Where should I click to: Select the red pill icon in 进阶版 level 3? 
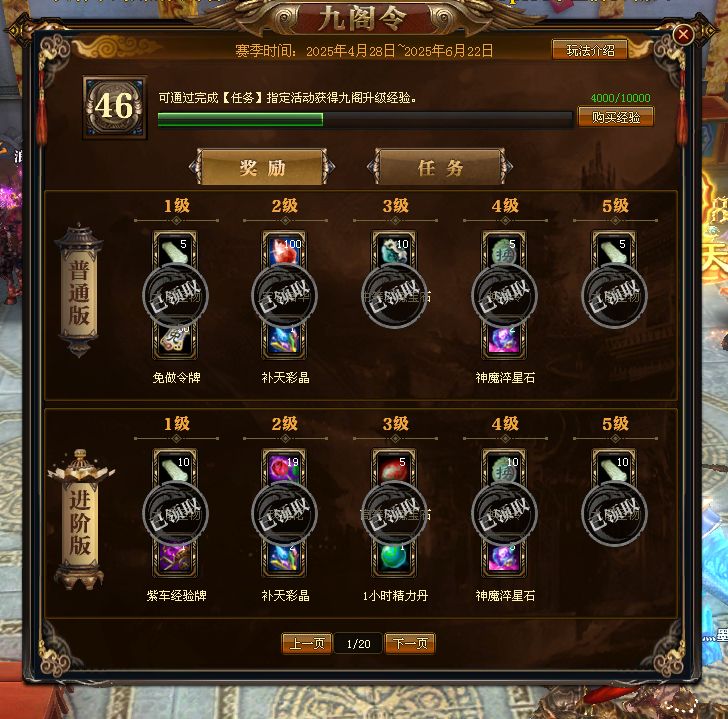(394, 469)
